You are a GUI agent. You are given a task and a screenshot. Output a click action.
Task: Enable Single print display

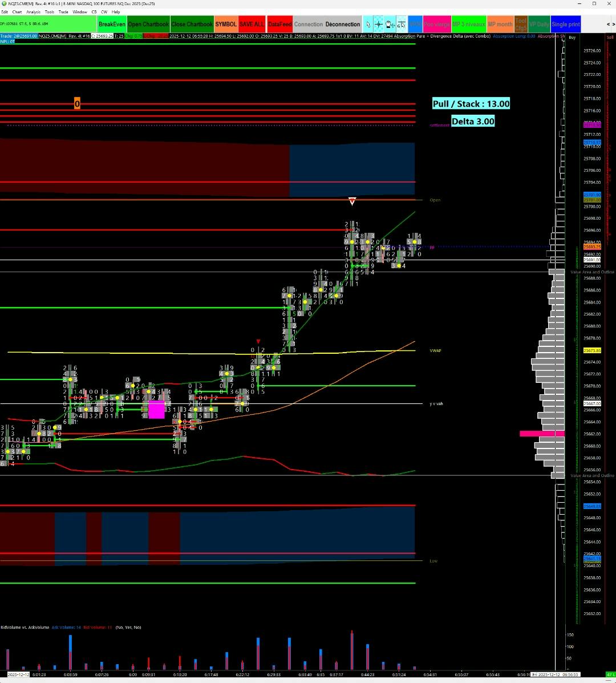pyautogui.click(x=565, y=24)
